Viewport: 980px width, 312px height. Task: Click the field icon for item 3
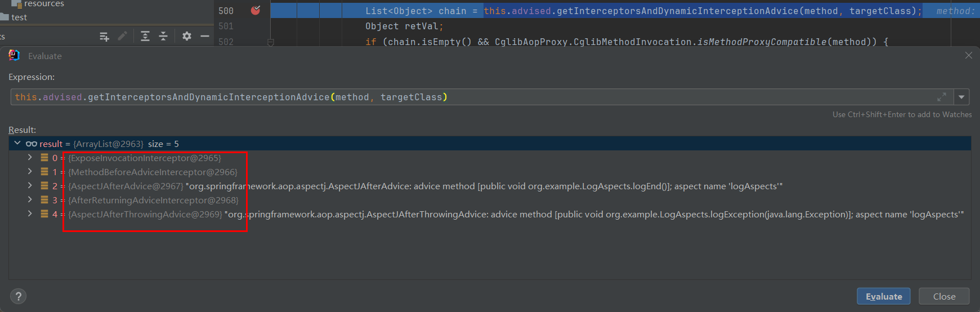coord(44,200)
